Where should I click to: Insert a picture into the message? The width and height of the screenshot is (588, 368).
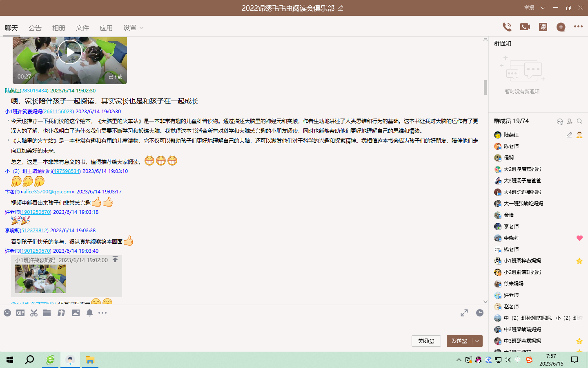pyautogui.click(x=76, y=313)
